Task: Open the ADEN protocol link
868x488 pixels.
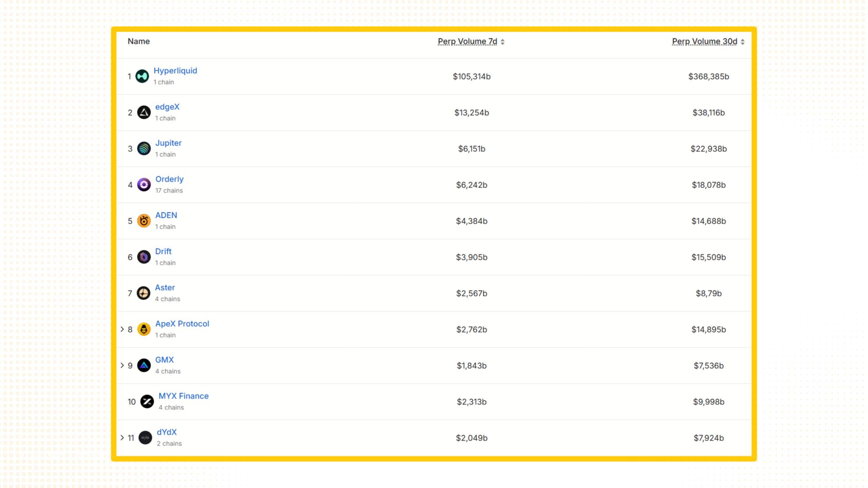Action: pos(166,215)
